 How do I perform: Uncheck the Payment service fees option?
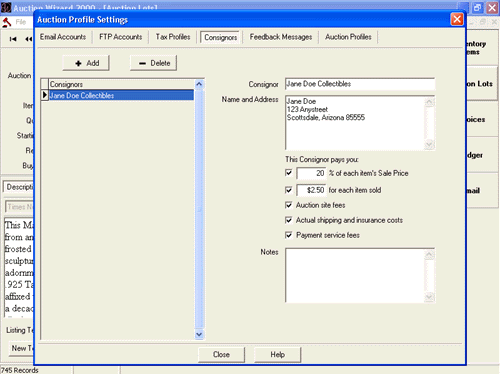click(289, 235)
